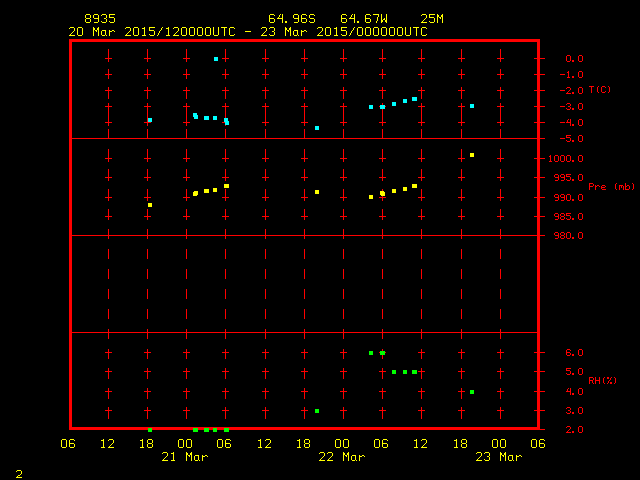Click the latitude value 64.96S
This screenshot has width=640, height=480.
point(292,19)
